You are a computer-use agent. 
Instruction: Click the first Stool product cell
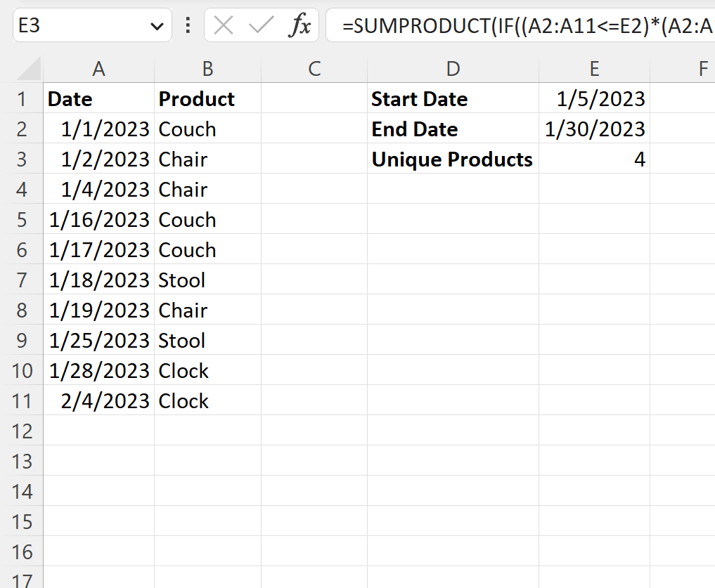click(207, 280)
